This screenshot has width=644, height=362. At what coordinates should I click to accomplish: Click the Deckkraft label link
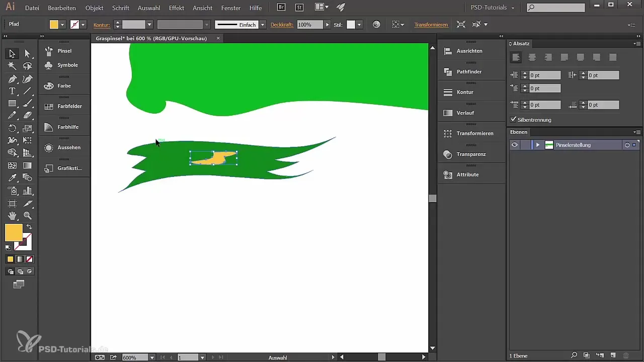point(282,25)
